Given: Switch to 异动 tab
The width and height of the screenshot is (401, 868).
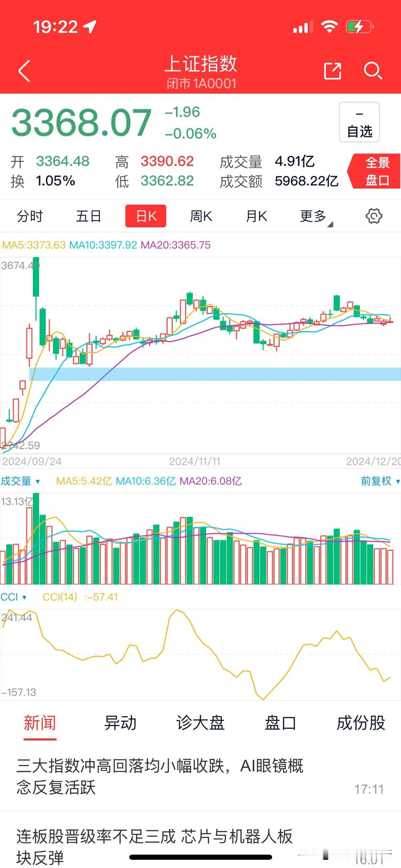Looking at the screenshot, I should 120,723.
